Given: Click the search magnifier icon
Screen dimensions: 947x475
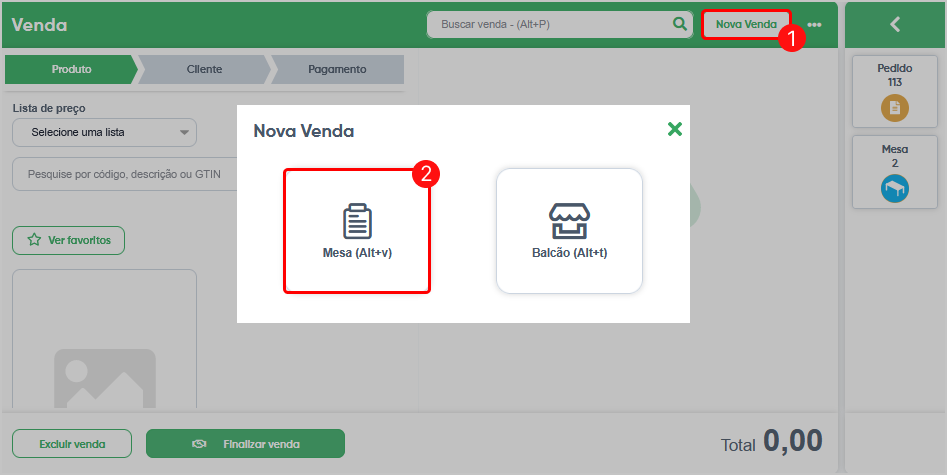Looking at the screenshot, I should 679,24.
